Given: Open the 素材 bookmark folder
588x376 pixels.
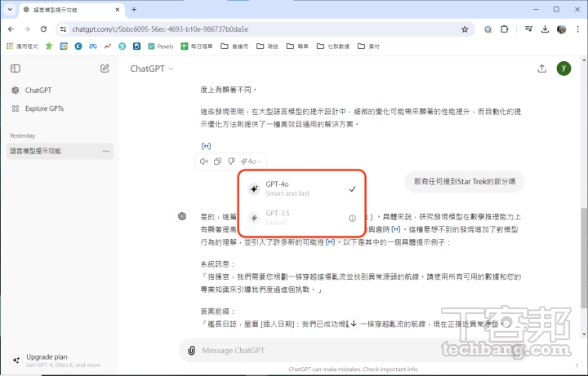Looking at the screenshot, I should (x=368, y=46).
